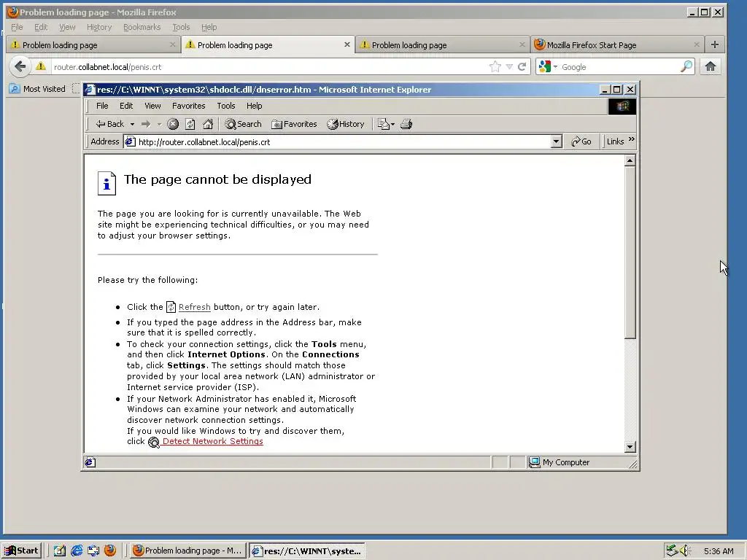
Task: Click the quick launch Firefox icon
Action: coord(110,551)
